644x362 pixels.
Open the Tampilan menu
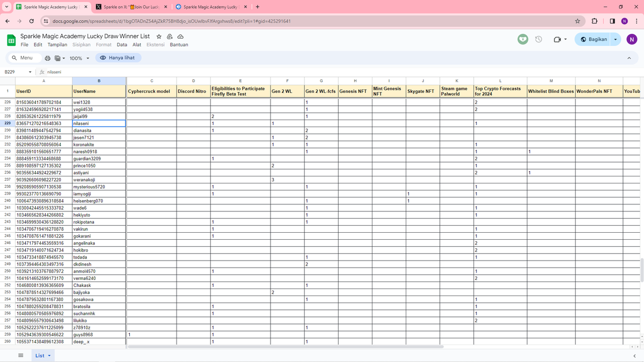57,45
